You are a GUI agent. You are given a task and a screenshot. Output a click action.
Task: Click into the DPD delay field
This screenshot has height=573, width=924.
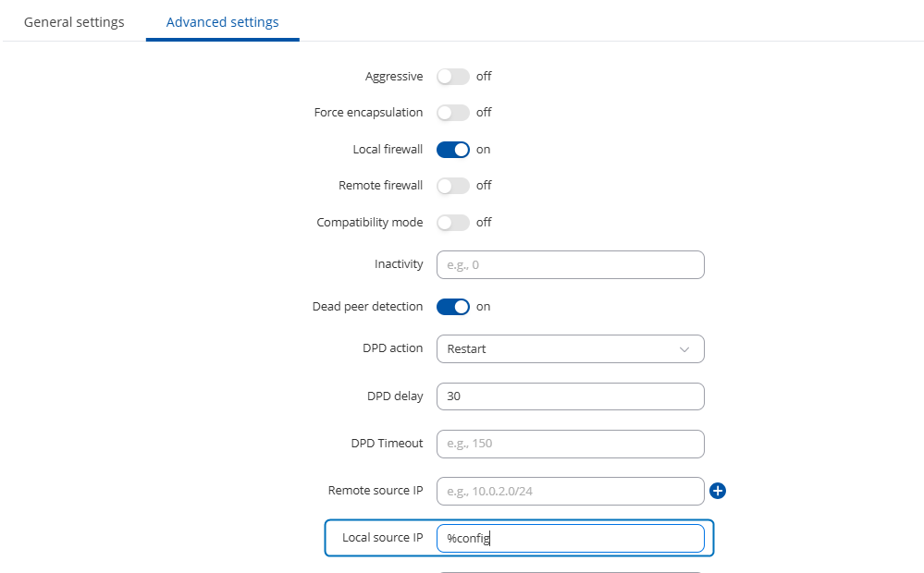pos(570,396)
